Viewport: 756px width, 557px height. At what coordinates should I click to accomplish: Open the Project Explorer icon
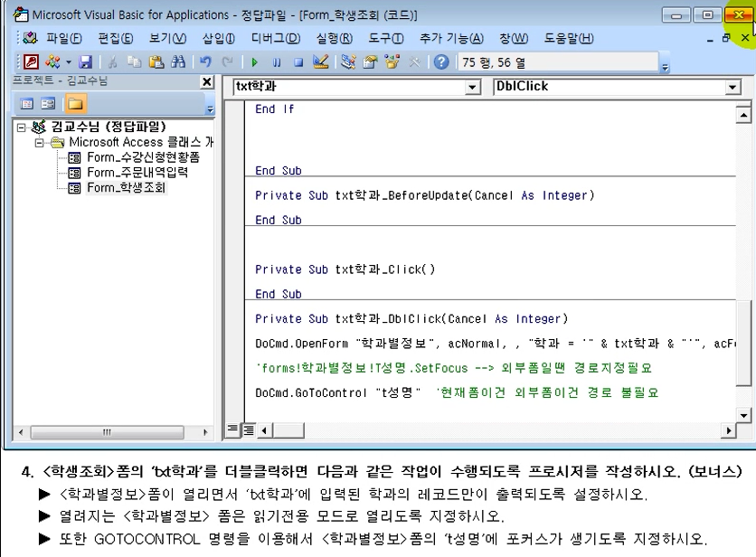pos(348,61)
